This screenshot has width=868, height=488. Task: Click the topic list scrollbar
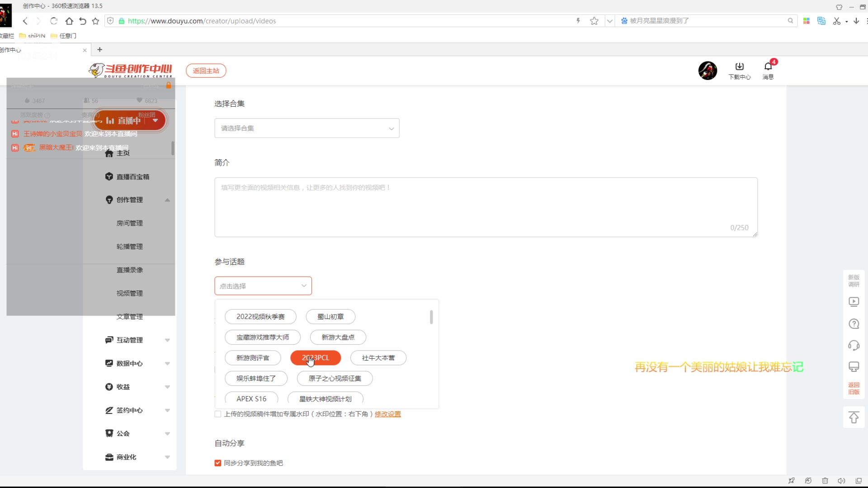431,317
